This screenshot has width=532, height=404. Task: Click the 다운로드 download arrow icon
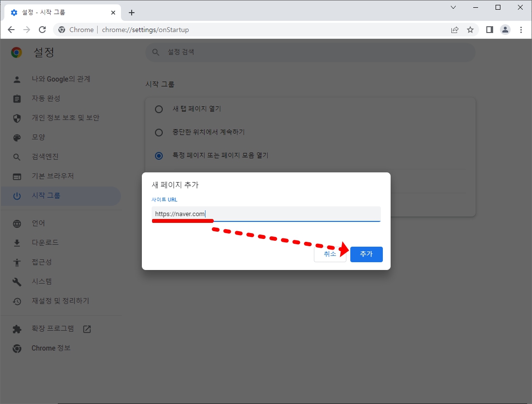pyautogui.click(x=17, y=242)
